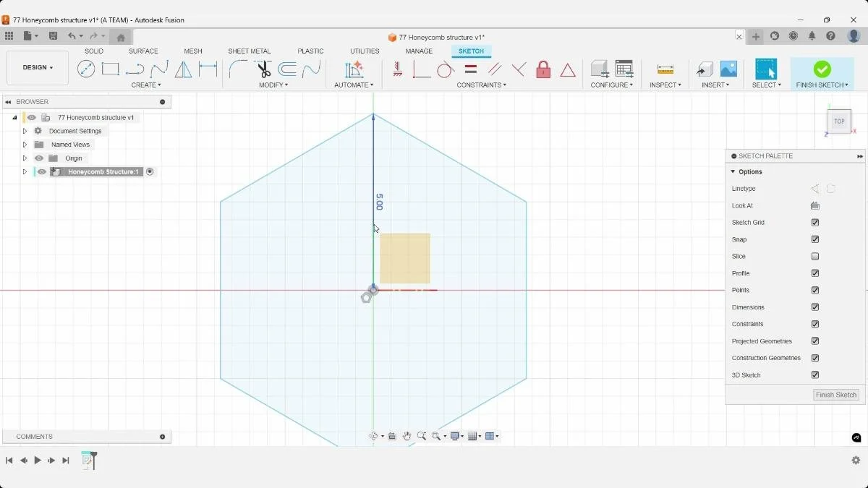Click the green Finish Sketch checkmark
The height and width of the screenshot is (488, 868).
[x=822, y=69]
